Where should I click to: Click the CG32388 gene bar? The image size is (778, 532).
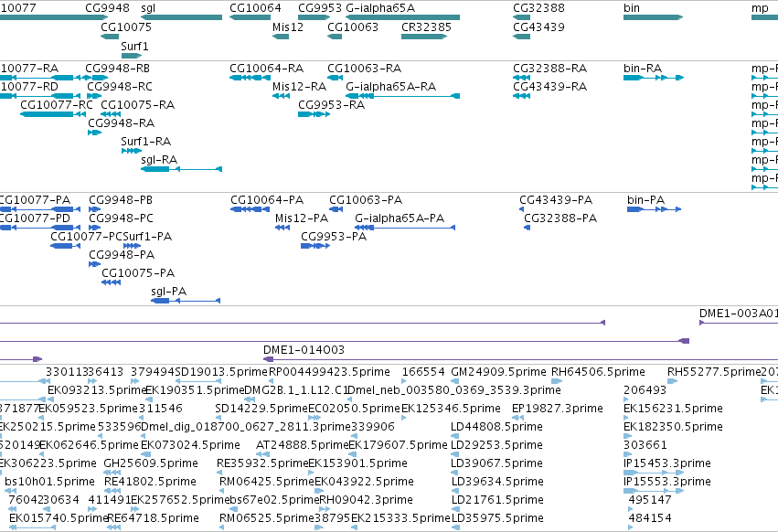522,17
